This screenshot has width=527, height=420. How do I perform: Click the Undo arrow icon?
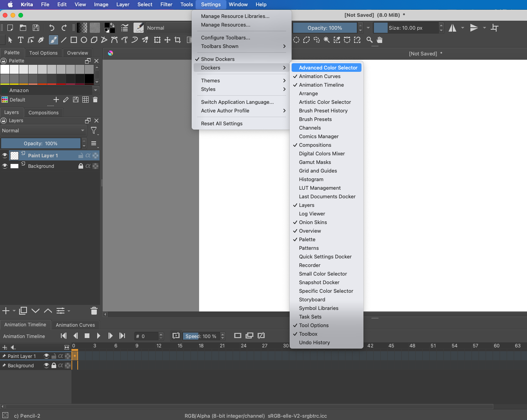[52, 28]
